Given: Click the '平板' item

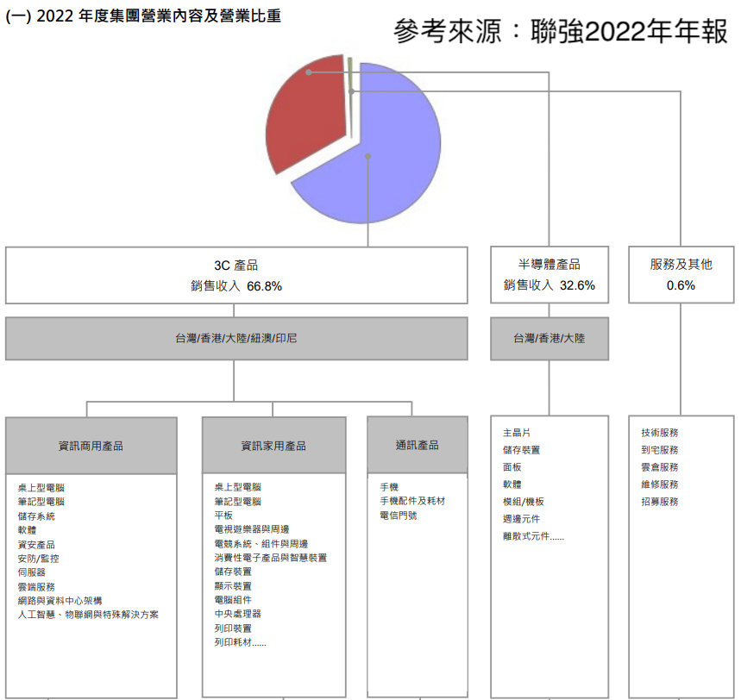Looking at the screenshot, I should coord(223,516).
